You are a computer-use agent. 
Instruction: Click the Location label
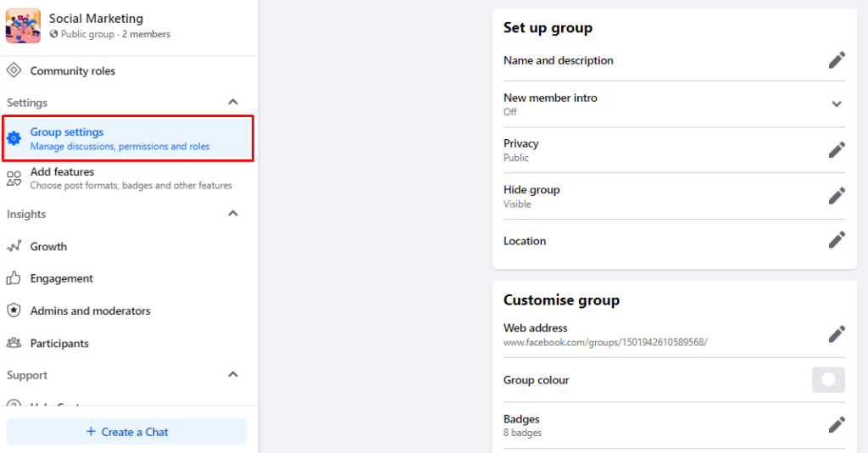coord(524,241)
